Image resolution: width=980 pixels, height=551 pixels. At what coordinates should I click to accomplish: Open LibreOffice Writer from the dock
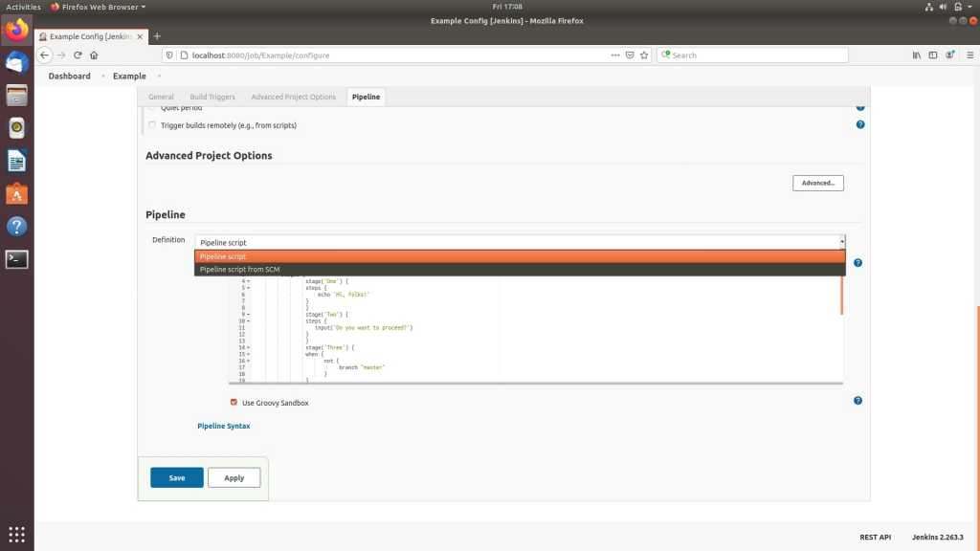[16, 161]
